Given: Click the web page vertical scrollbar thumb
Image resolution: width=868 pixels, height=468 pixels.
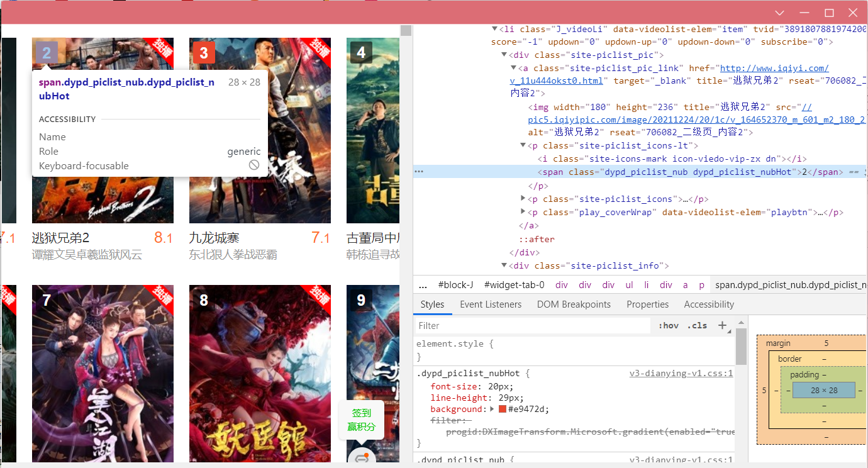Looking at the screenshot, I should click(x=406, y=30).
